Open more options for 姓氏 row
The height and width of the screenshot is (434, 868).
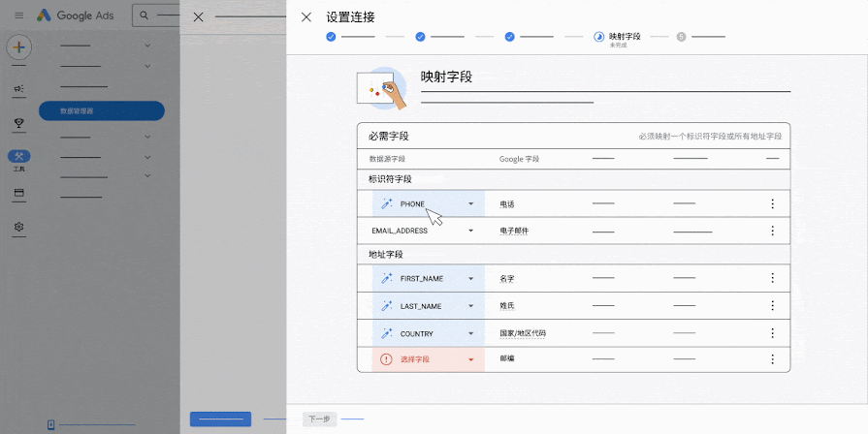click(772, 306)
